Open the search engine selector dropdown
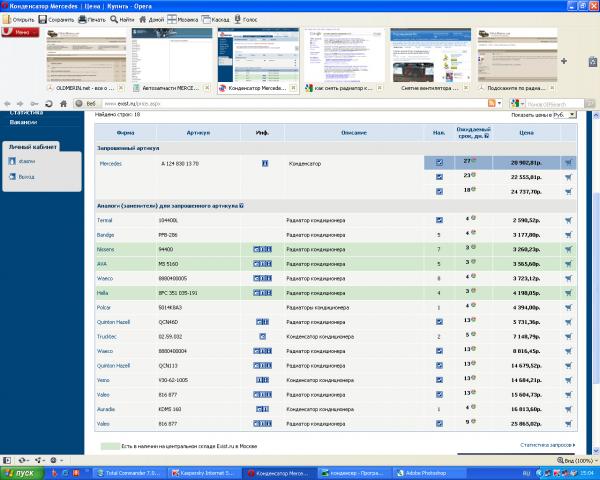 517,103
